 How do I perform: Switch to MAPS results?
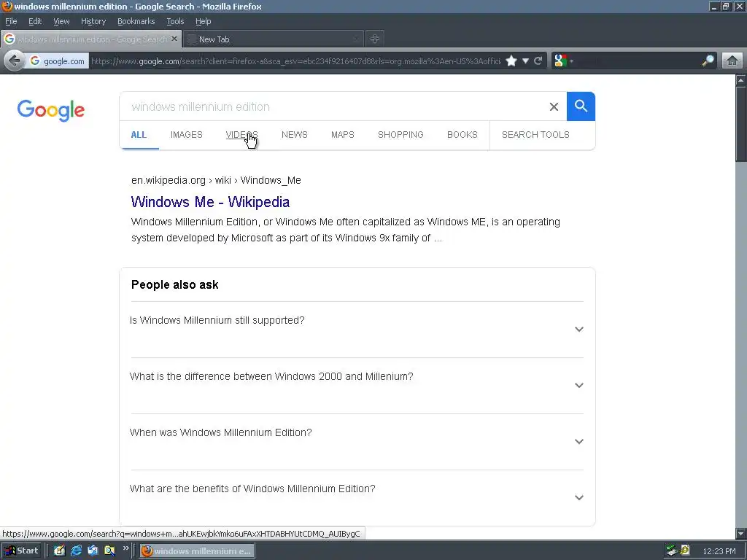point(343,135)
